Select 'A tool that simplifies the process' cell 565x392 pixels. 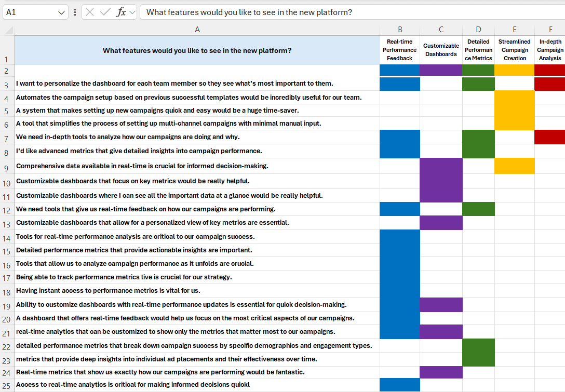click(x=197, y=123)
